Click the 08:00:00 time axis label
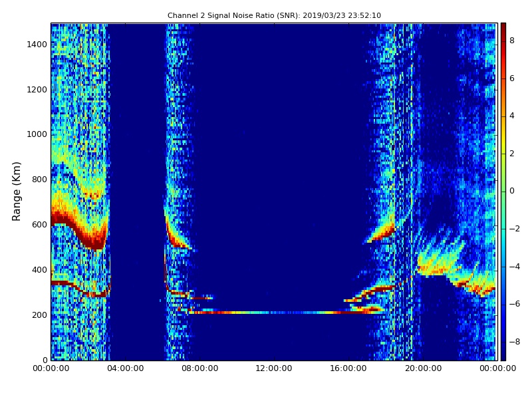 click(x=200, y=368)
